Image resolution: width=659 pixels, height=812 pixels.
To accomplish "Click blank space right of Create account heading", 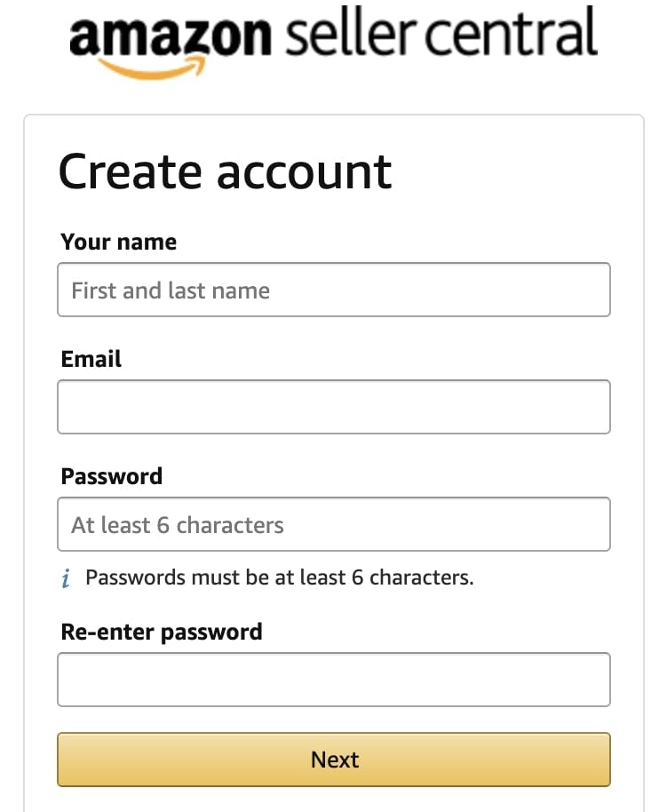I will 515,171.
